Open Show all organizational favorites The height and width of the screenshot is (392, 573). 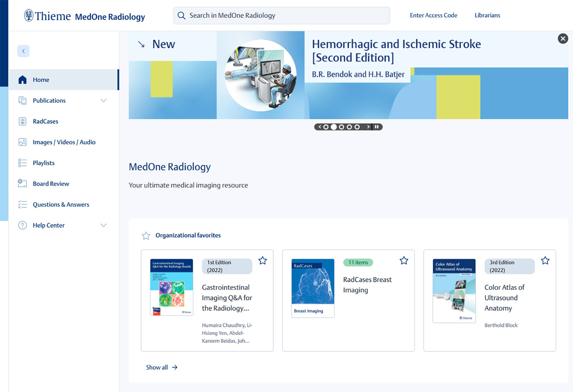161,367
